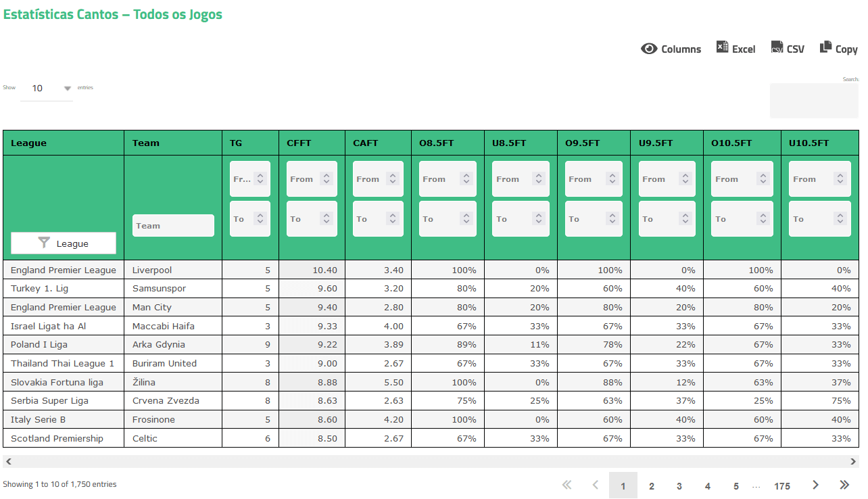Copy table data using the Copy icon
Image resolution: width=868 pixels, height=499 pixels.
point(825,47)
